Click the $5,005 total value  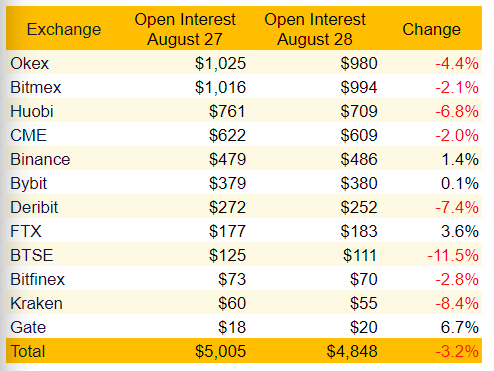coord(220,351)
